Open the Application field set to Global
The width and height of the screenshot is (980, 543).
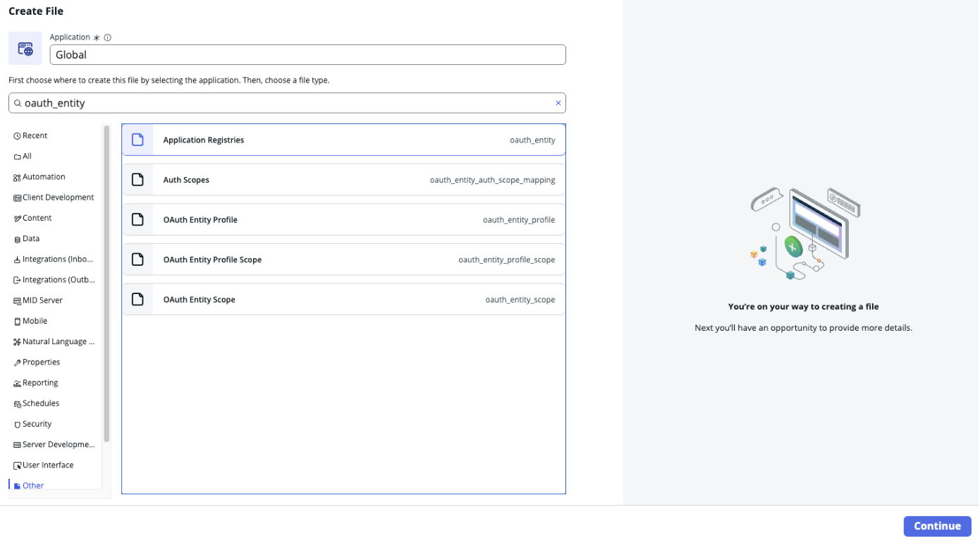pos(307,55)
